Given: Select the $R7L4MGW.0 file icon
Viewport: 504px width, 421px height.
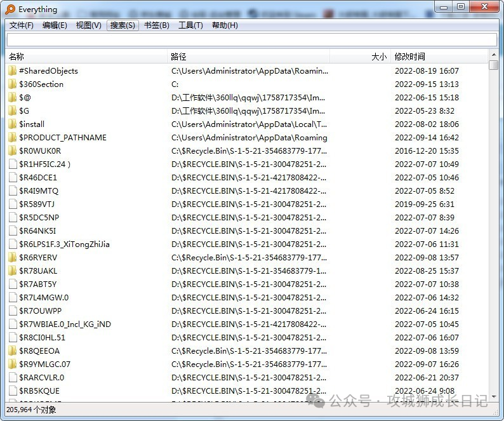Looking at the screenshot, I should coord(13,298).
